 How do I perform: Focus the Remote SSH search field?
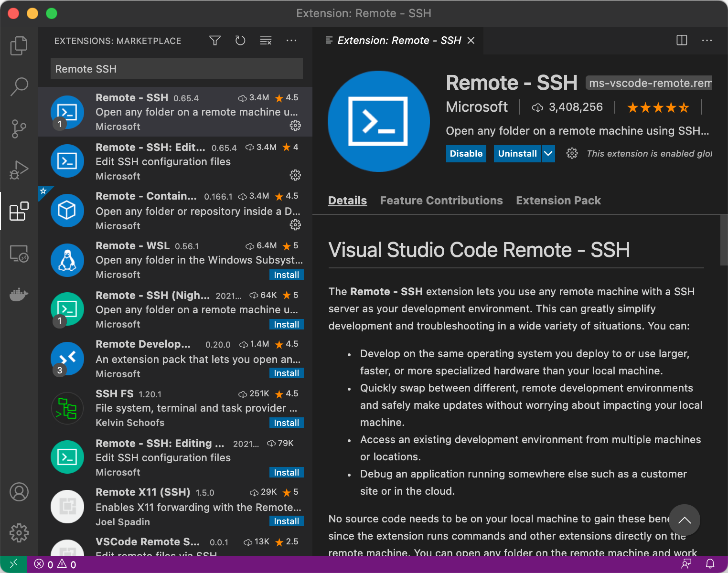click(x=177, y=69)
